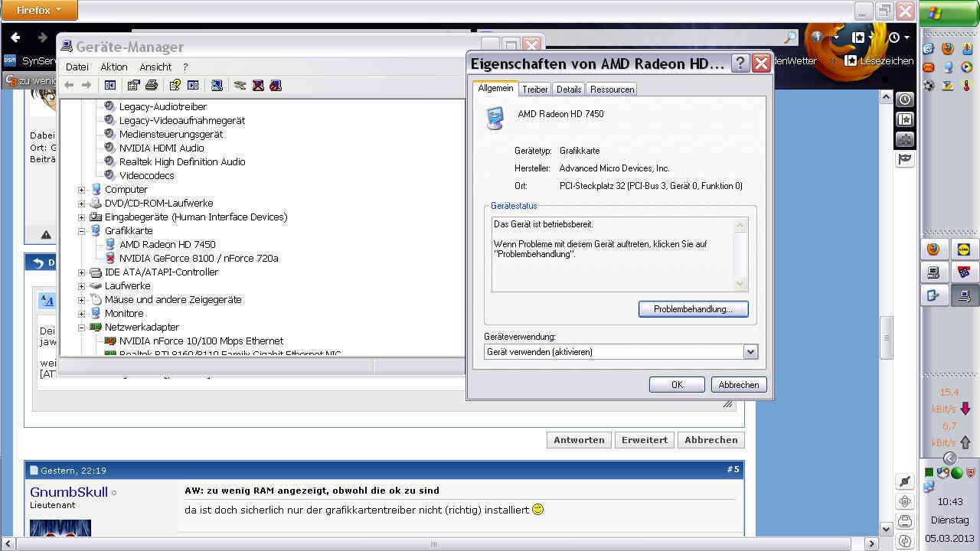Click Abbrechen in the properties dialog

[x=739, y=385]
